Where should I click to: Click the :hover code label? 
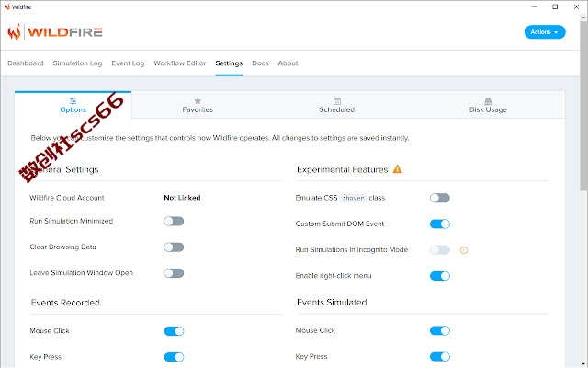tap(353, 198)
